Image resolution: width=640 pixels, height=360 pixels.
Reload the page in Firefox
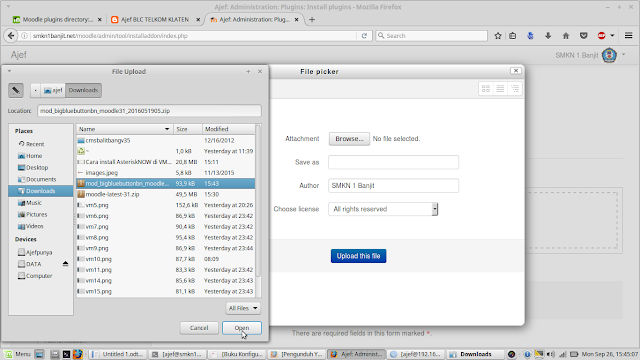(x=364, y=36)
